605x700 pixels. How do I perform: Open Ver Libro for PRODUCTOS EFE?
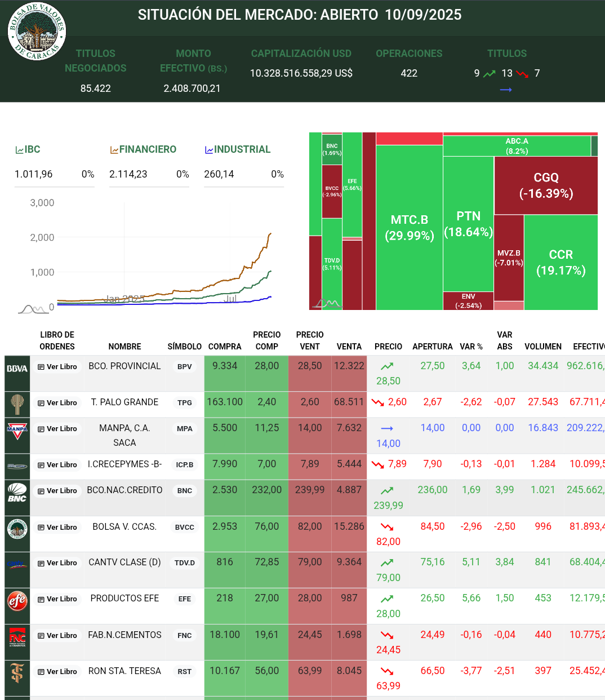pos(57,599)
